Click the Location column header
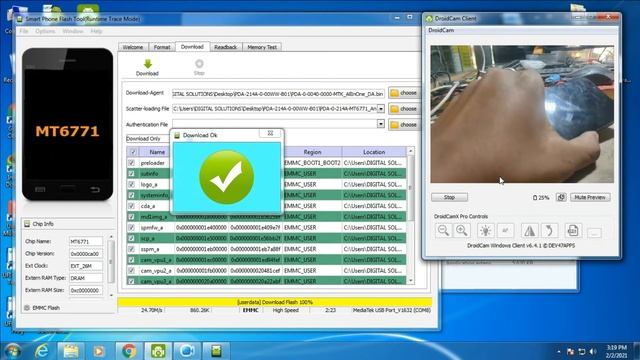Screen dimensions: 640x360 pos(374,152)
